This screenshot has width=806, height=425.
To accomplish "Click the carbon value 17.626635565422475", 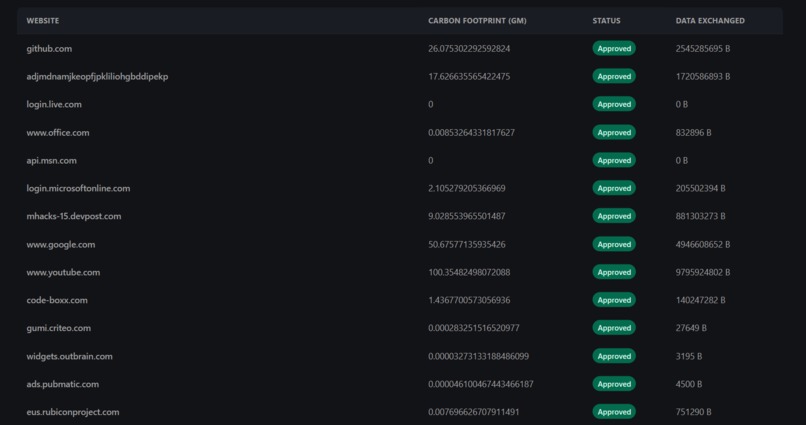I will (469, 77).
